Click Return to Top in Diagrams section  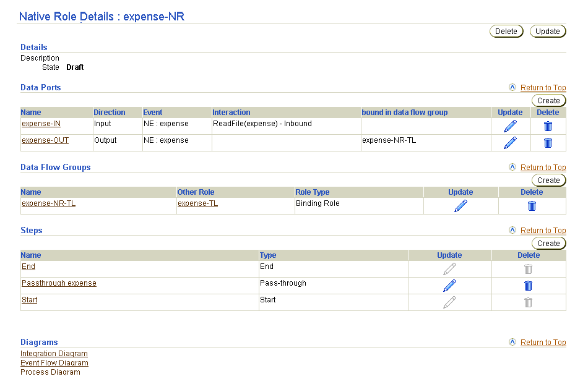click(543, 343)
